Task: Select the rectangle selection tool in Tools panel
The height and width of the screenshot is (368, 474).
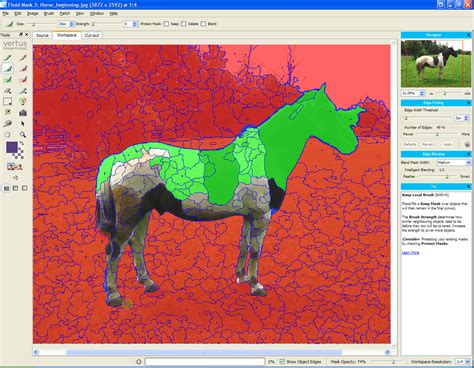Action: pyautogui.click(x=7, y=101)
